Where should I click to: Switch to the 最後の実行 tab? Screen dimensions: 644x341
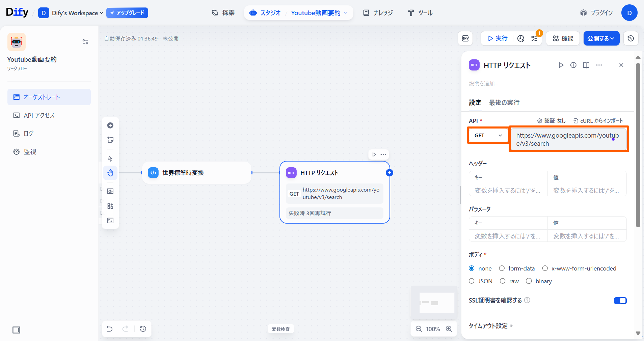[504, 103]
